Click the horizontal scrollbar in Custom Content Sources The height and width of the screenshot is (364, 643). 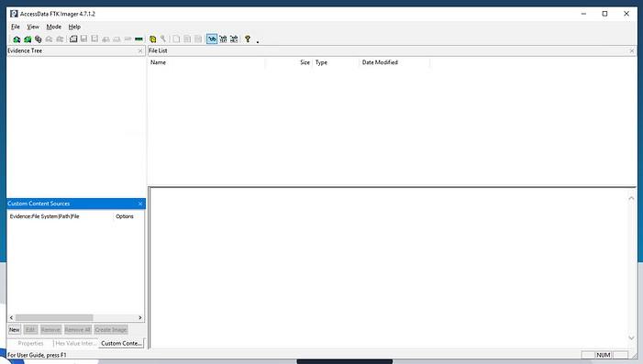(75, 317)
